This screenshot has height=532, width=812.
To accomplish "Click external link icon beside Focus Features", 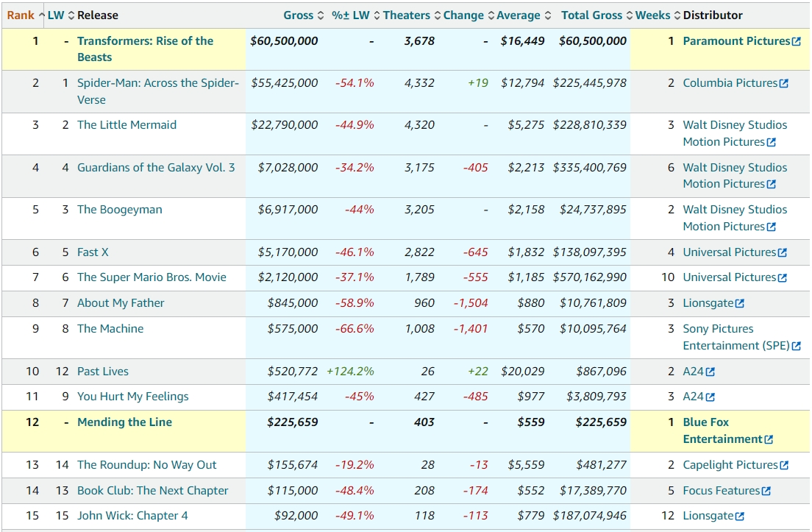I will [x=766, y=491].
